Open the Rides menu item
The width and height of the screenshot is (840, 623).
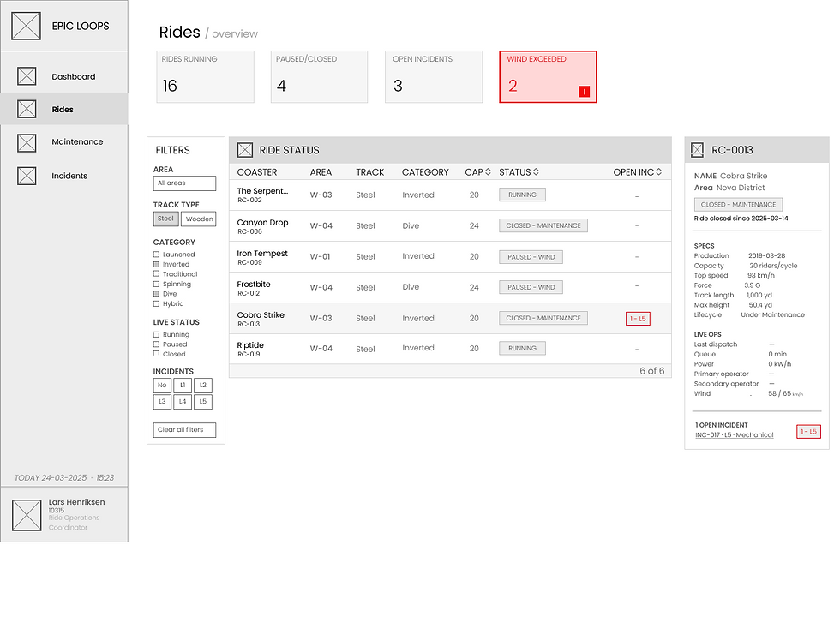click(63, 110)
